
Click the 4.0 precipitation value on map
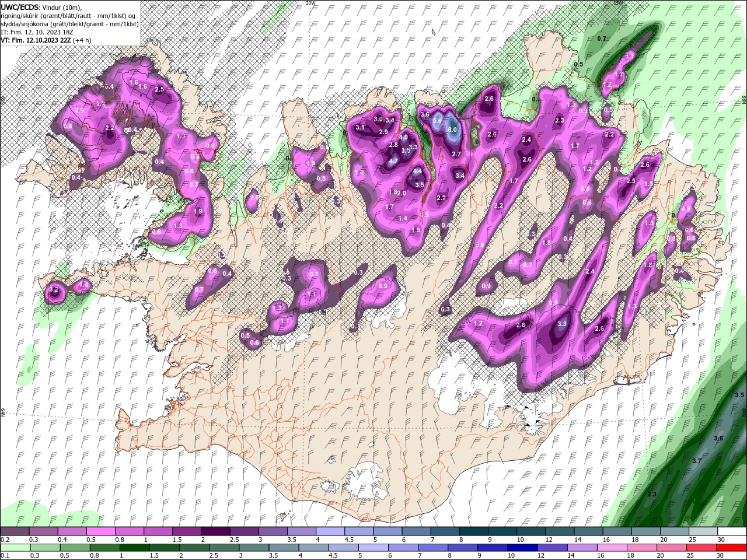pos(403,138)
